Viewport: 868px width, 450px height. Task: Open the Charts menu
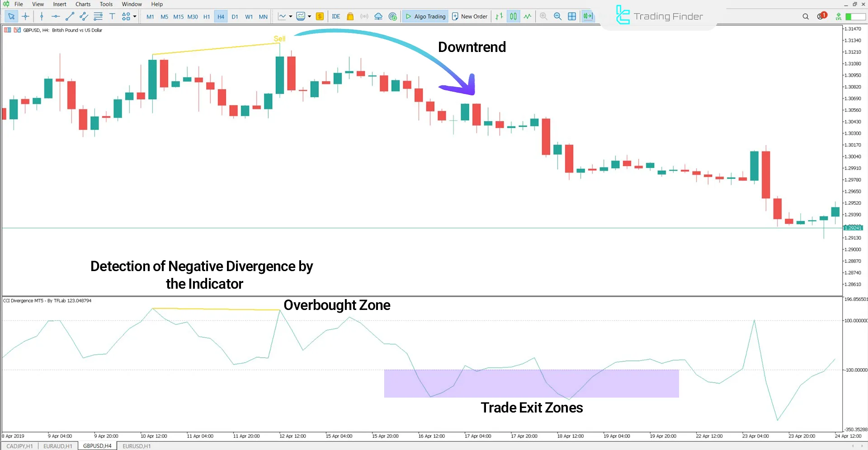pos(83,4)
